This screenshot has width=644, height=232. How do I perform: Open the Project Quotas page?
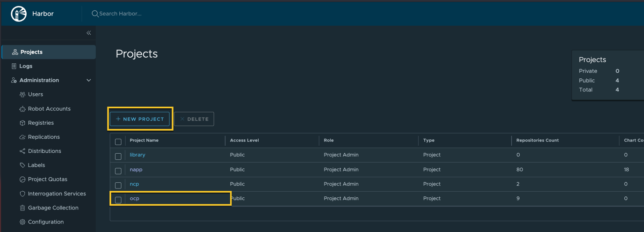(x=49, y=179)
